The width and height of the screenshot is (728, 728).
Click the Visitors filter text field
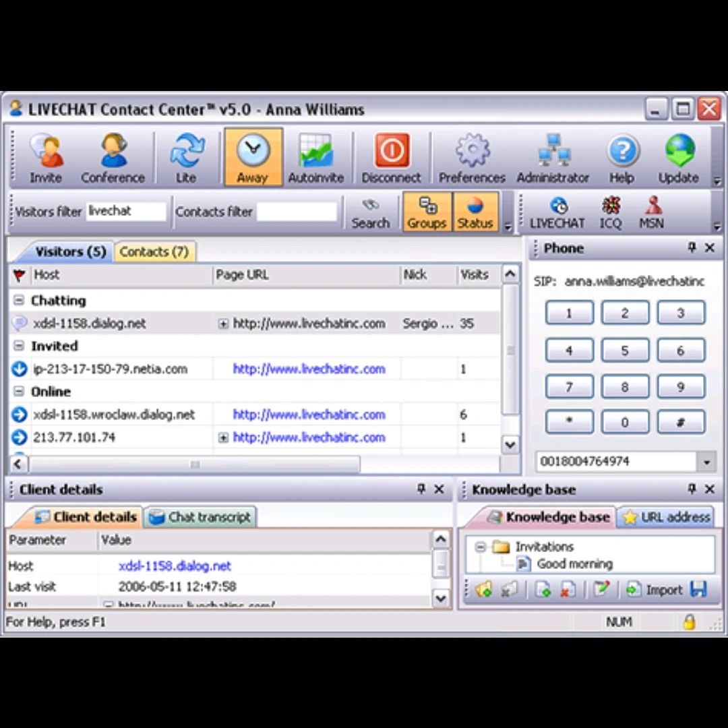(x=125, y=212)
